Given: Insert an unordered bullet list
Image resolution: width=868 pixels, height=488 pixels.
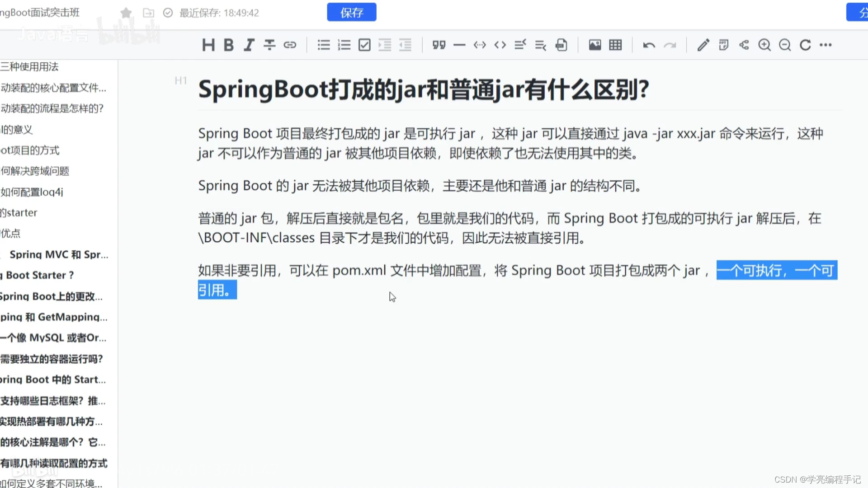Looking at the screenshot, I should 324,45.
